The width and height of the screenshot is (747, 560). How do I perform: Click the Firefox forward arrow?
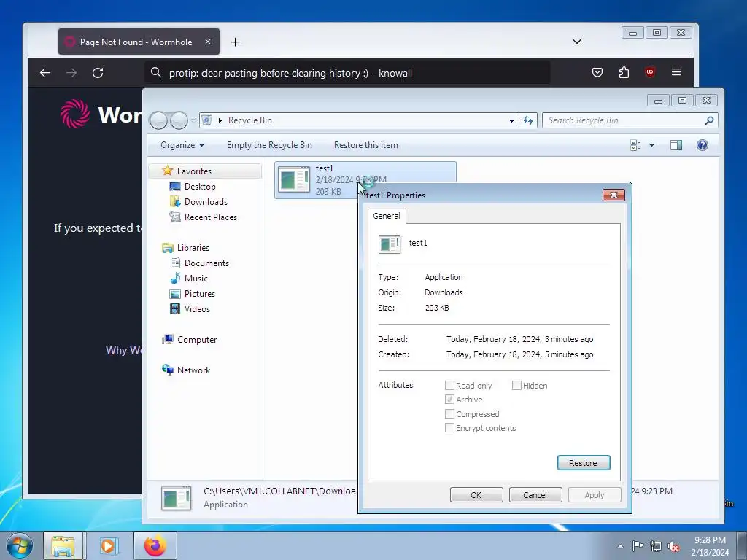[x=71, y=72]
